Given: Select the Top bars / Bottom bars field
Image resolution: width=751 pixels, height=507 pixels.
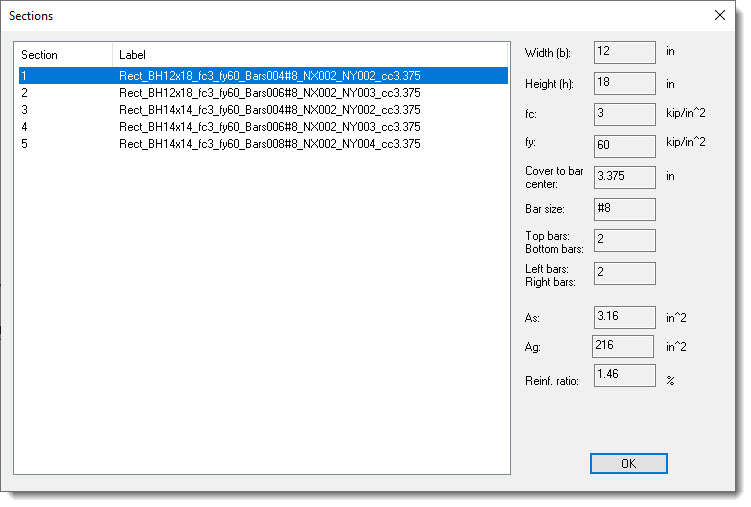Looking at the screenshot, I should click(624, 241).
